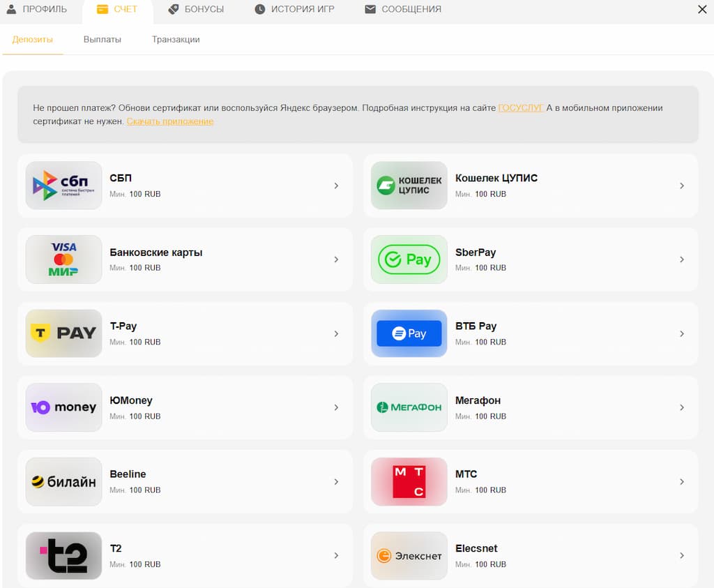Click the tag icon beside БОНУСЫ
714x588 pixels.
point(173,9)
